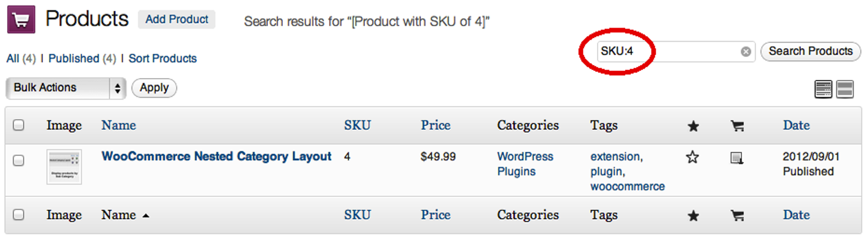The height and width of the screenshot is (239, 868).
Task: Sort by featured star column header
Action: (x=693, y=126)
